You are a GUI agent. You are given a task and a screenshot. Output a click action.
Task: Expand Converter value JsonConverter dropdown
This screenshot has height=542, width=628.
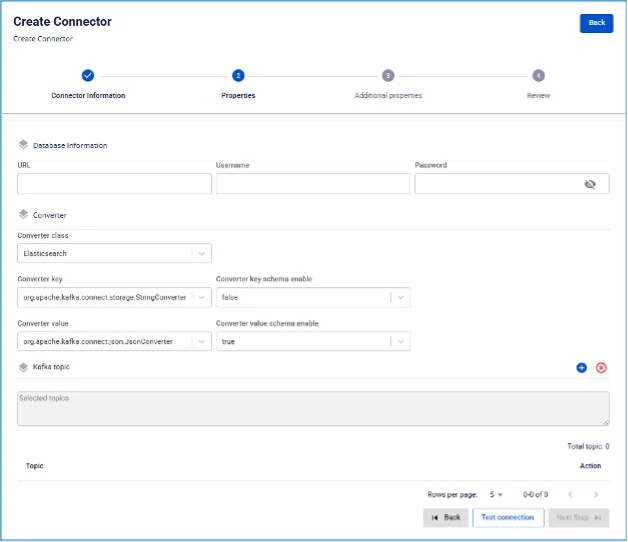pos(114,341)
